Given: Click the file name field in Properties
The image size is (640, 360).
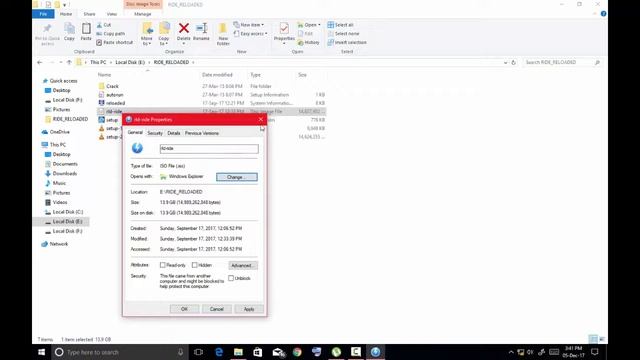Looking at the screenshot, I should (209, 149).
